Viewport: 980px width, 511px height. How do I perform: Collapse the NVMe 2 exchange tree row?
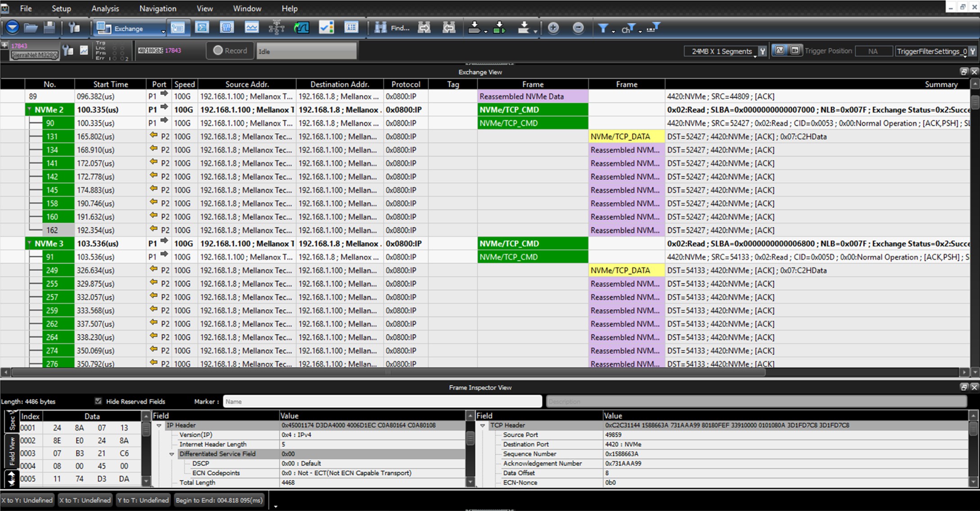tap(29, 109)
